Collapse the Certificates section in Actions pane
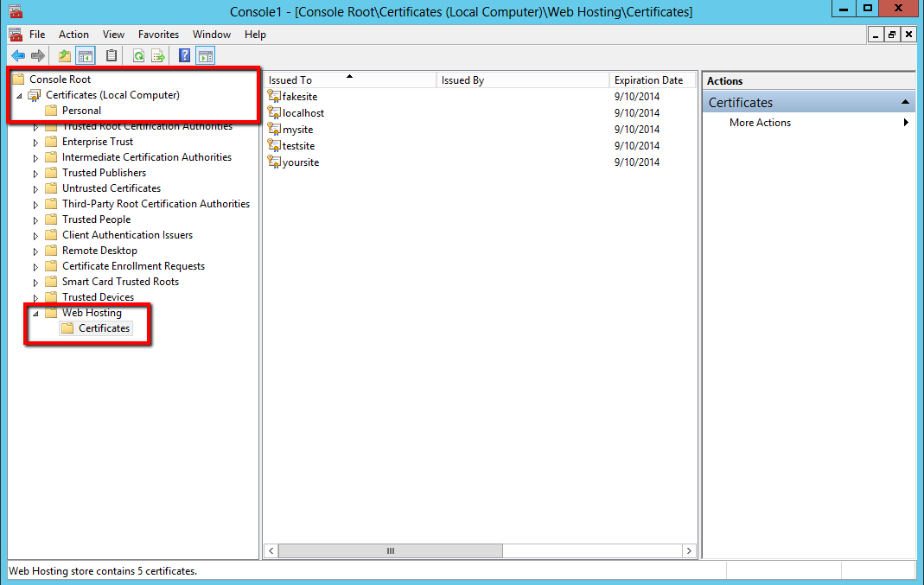 (905, 102)
